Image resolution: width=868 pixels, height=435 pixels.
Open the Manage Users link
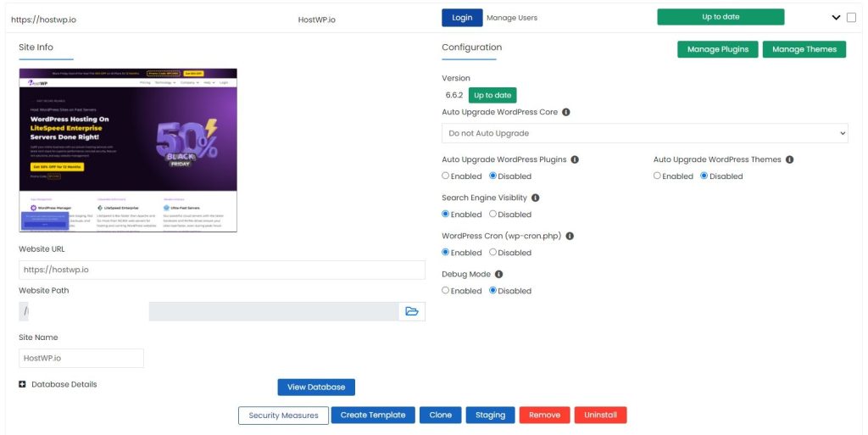(x=512, y=18)
